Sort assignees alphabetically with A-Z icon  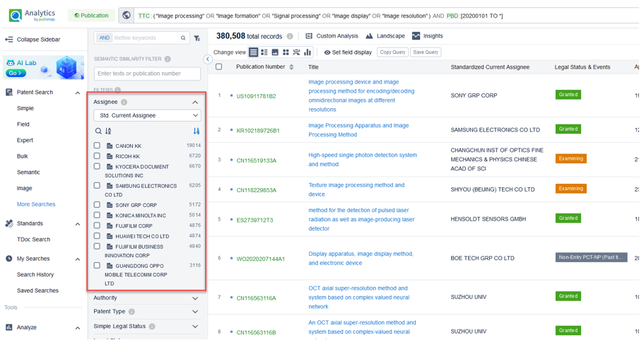108,131
